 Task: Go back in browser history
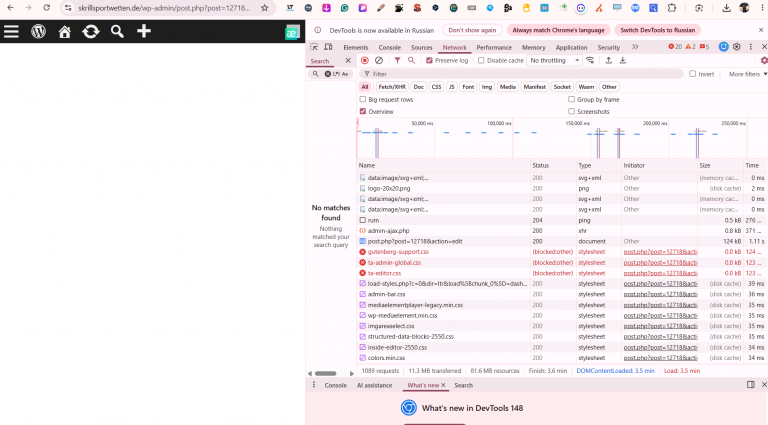(x=10, y=8)
